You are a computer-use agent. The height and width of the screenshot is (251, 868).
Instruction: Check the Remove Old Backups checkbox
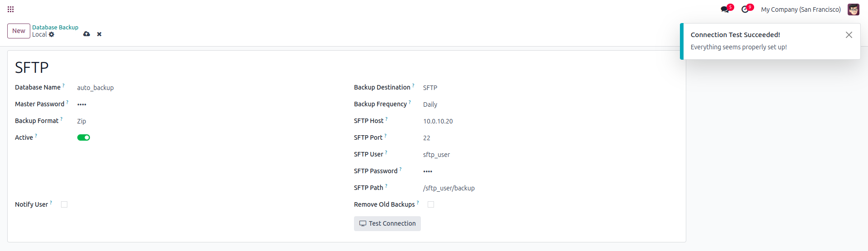[431, 204]
